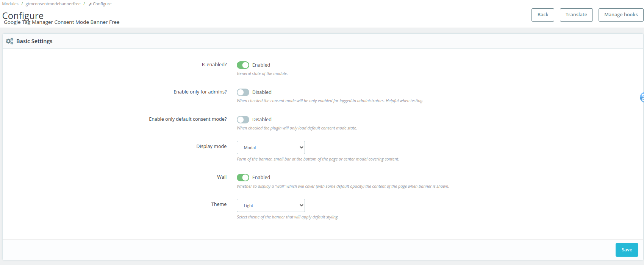Turn on Enable only for admins switch
644x265 pixels.
243,92
